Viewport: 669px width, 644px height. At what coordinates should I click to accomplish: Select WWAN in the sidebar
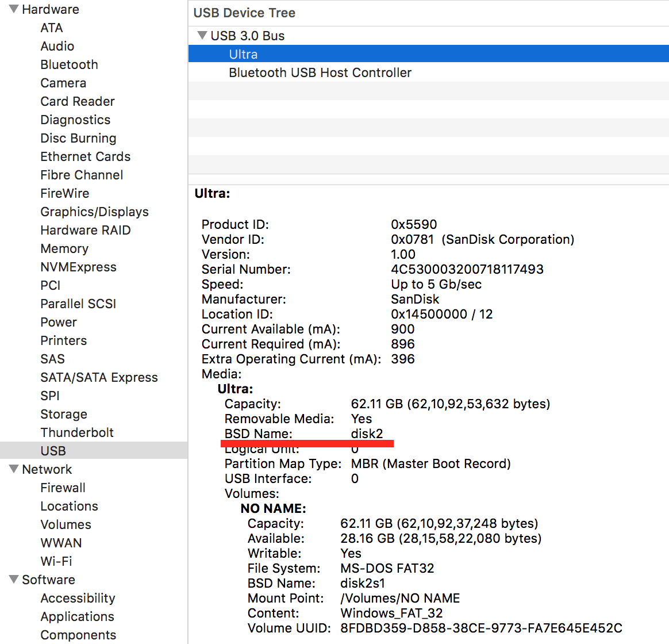pyautogui.click(x=61, y=542)
